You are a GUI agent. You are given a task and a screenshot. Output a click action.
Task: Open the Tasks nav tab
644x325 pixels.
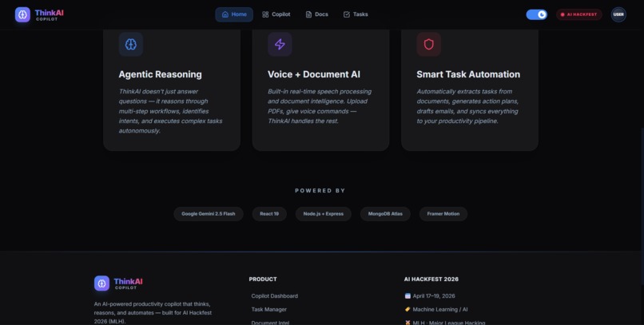pyautogui.click(x=356, y=14)
